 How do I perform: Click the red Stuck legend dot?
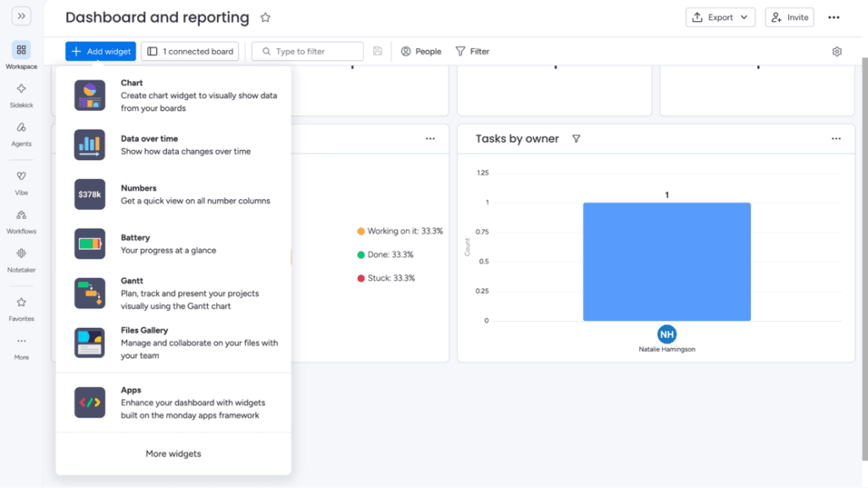click(x=361, y=278)
